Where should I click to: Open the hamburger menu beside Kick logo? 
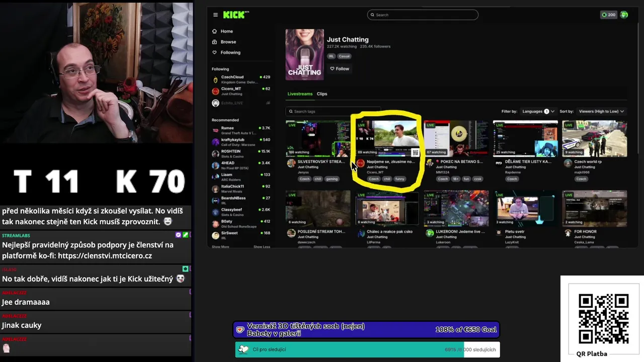click(215, 15)
